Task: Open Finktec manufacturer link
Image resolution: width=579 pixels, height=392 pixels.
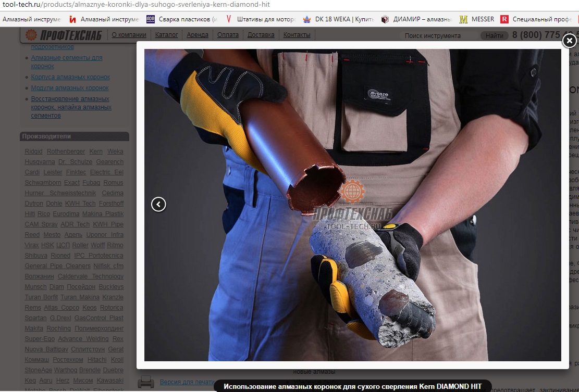Action: tap(76, 172)
